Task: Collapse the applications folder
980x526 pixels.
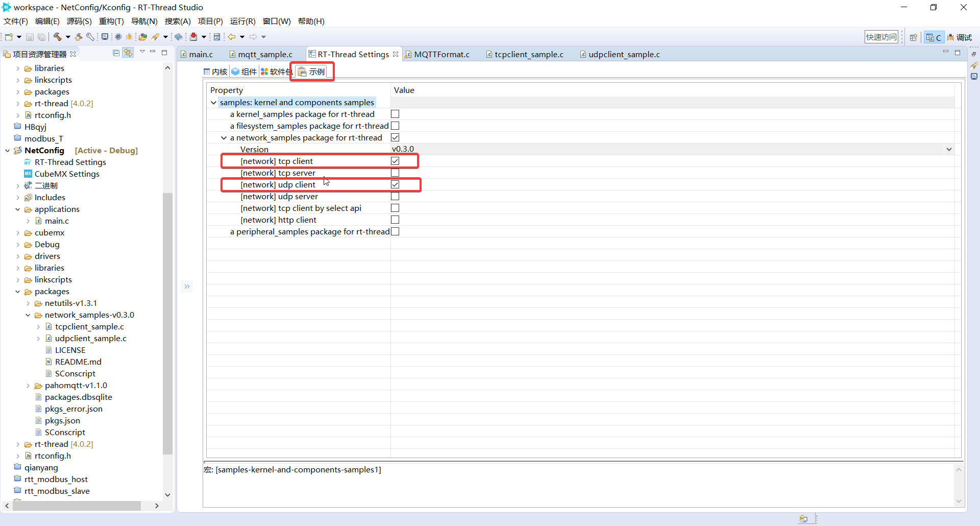Action: pos(18,209)
